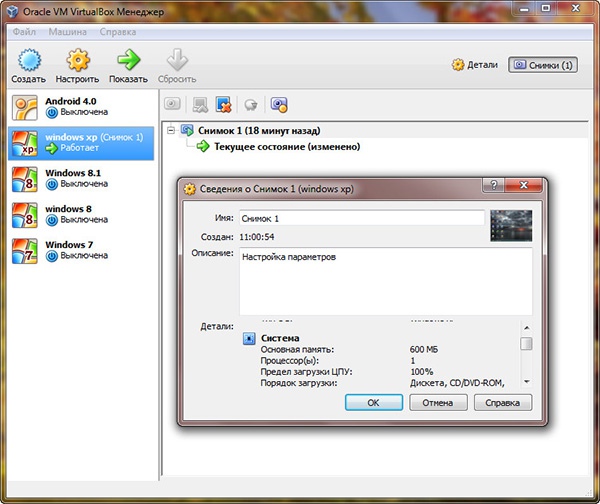Click into the Имя snapshot name field
Viewport: 600px width, 504px height.
pos(360,218)
